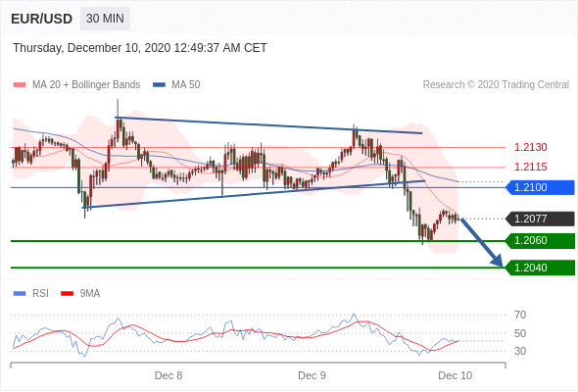
Task: Click the black 1.2077 current price tag
Action: 540,220
